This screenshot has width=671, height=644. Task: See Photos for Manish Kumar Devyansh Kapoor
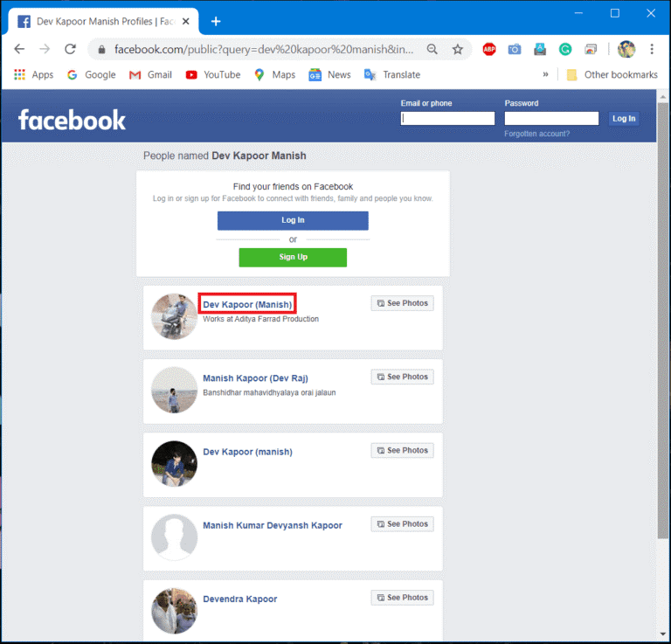click(402, 524)
